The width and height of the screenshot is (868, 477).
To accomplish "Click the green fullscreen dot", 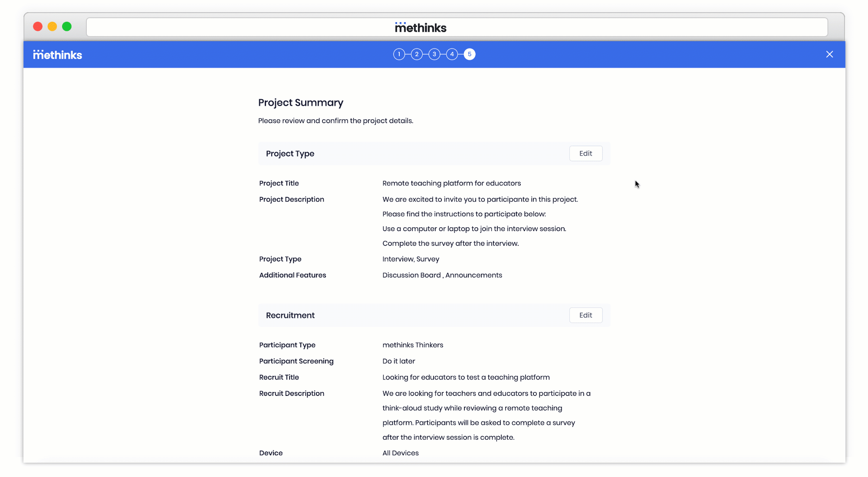I will pyautogui.click(x=67, y=26).
